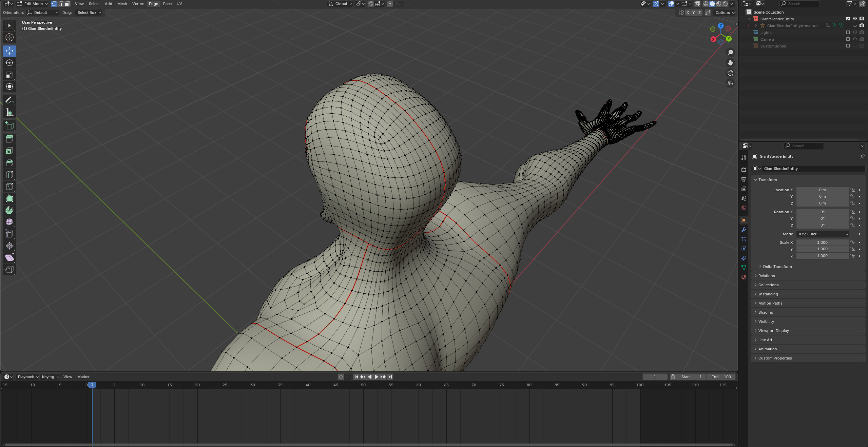Select the Poly Build tool
The width and height of the screenshot is (868, 447).
[9, 198]
